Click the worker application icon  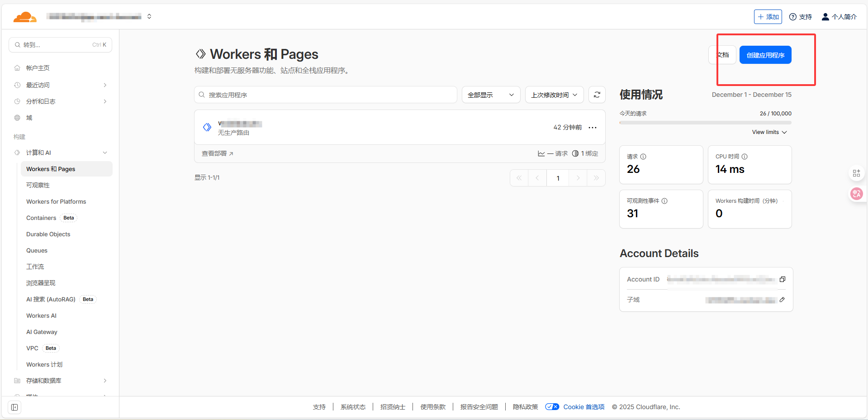coord(207,127)
